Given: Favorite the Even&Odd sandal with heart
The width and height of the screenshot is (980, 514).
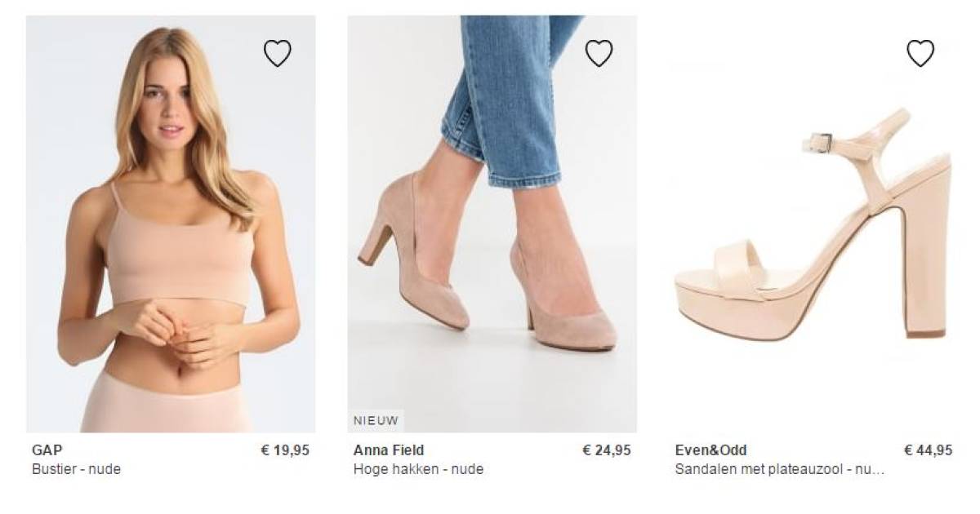Looking at the screenshot, I should coord(920,53).
